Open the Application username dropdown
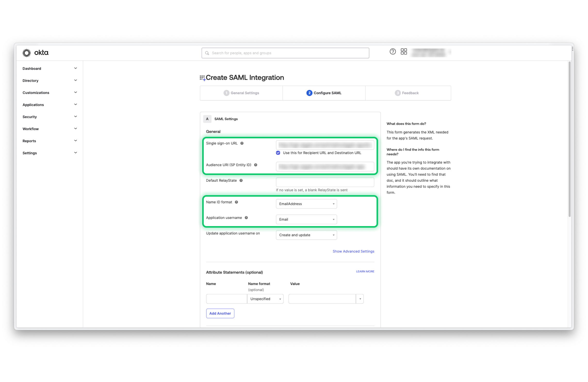588x382 pixels. pos(306,219)
